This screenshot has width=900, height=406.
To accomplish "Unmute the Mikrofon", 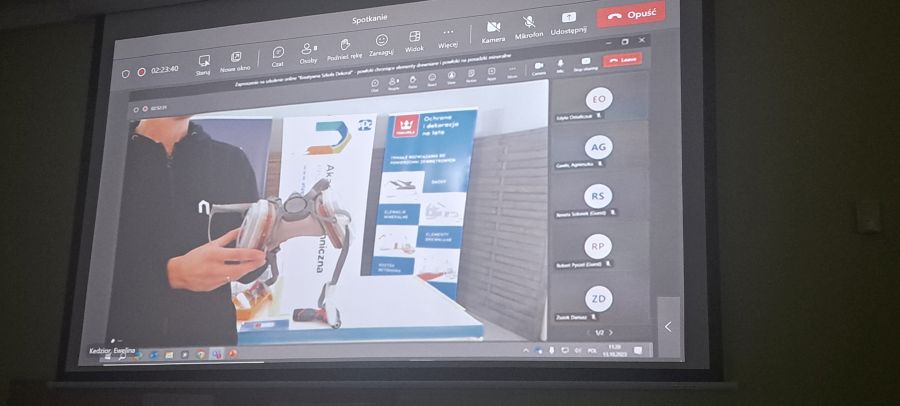I will (x=529, y=28).
